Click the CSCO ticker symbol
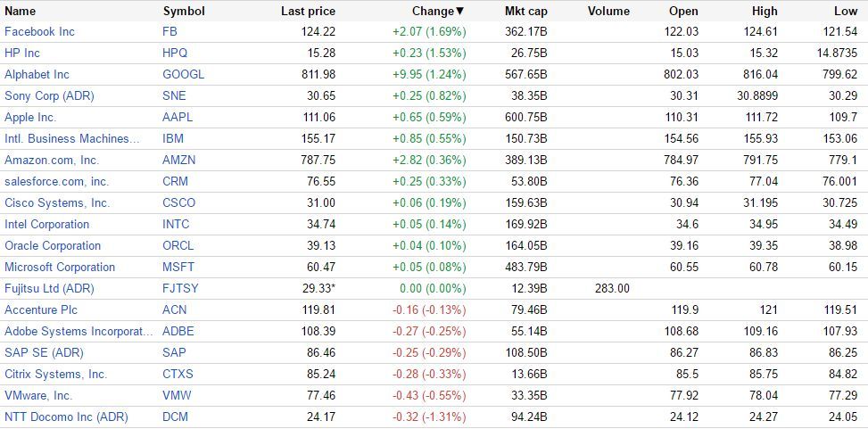This screenshot has width=868, height=429. (x=179, y=202)
